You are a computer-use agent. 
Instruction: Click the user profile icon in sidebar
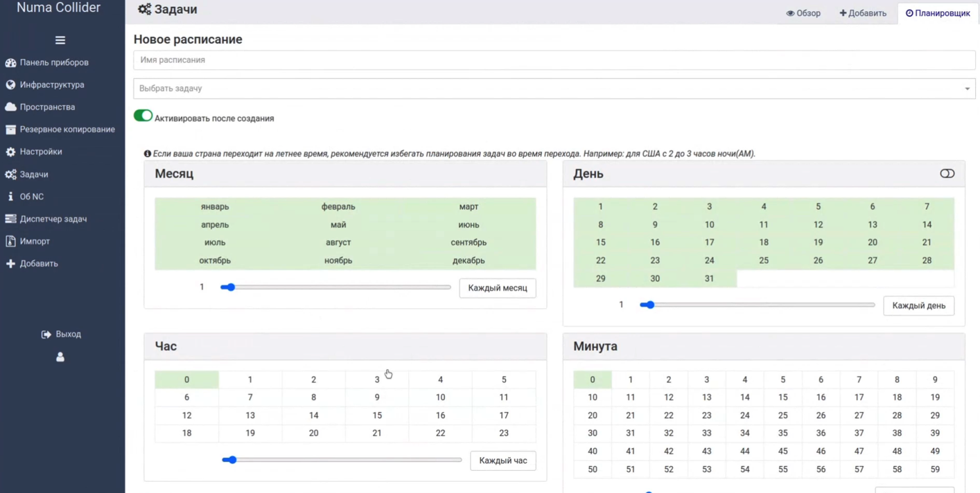click(60, 357)
